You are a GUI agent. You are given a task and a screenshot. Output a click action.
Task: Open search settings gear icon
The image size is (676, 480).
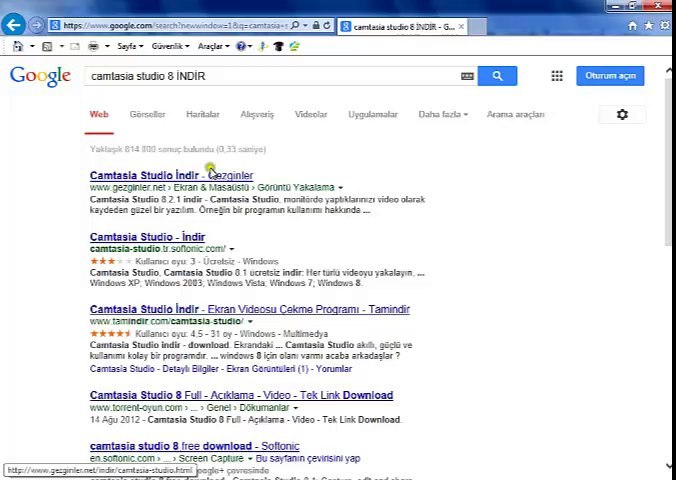622,114
